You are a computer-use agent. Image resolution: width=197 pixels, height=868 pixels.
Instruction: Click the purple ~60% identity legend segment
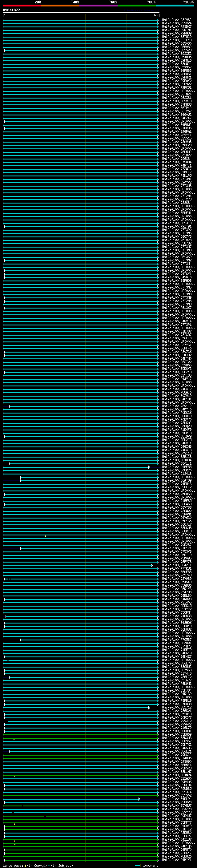[x=98, y=6]
